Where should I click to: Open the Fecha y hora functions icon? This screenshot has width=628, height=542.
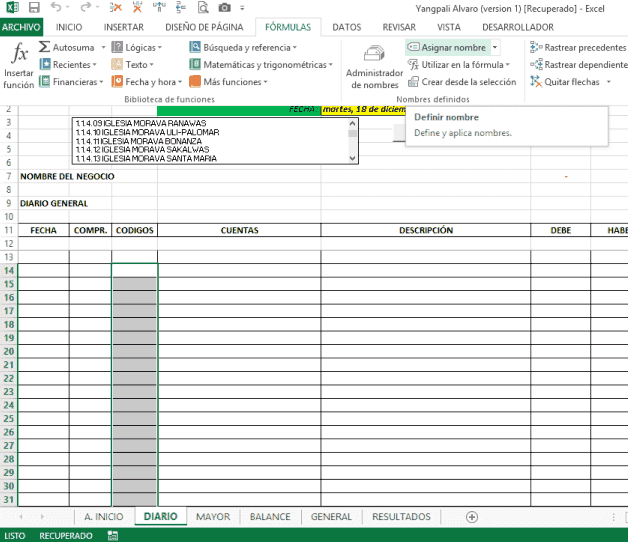[x=117, y=81]
